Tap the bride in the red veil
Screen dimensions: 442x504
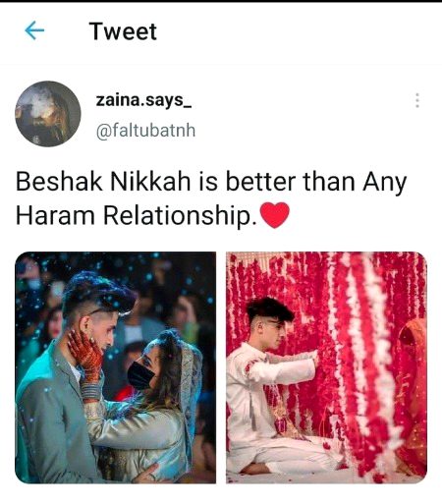(414, 393)
